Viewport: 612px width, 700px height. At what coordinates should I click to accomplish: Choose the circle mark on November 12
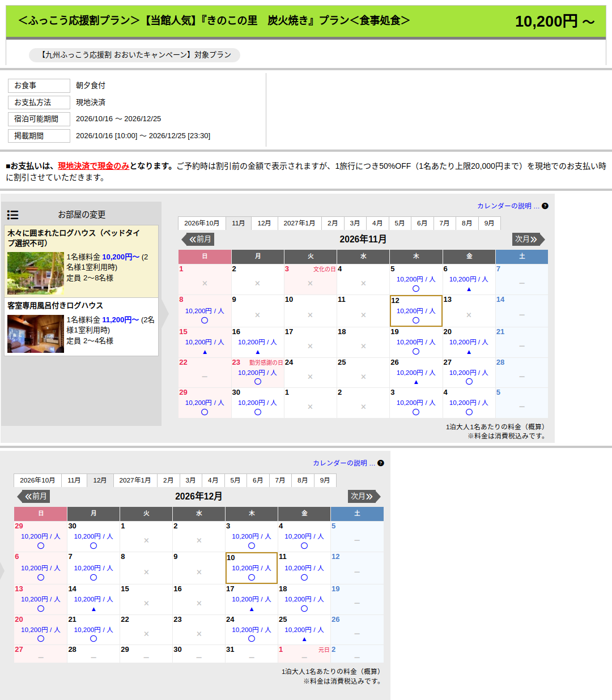tap(416, 321)
